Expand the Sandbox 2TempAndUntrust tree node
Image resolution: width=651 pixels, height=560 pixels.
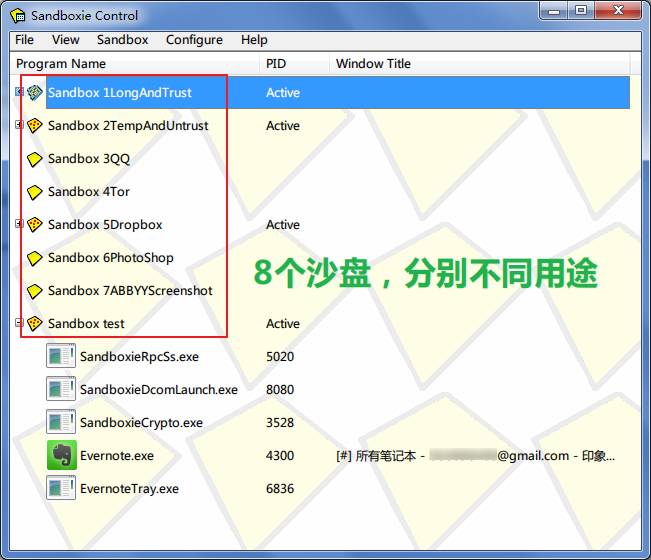coord(19,124)
